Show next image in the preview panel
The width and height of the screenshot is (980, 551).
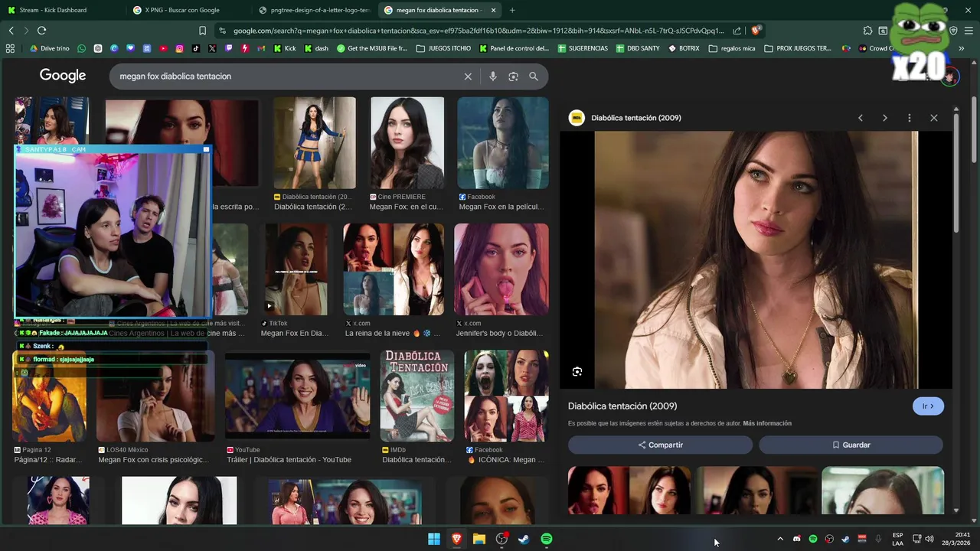[885, 118]
